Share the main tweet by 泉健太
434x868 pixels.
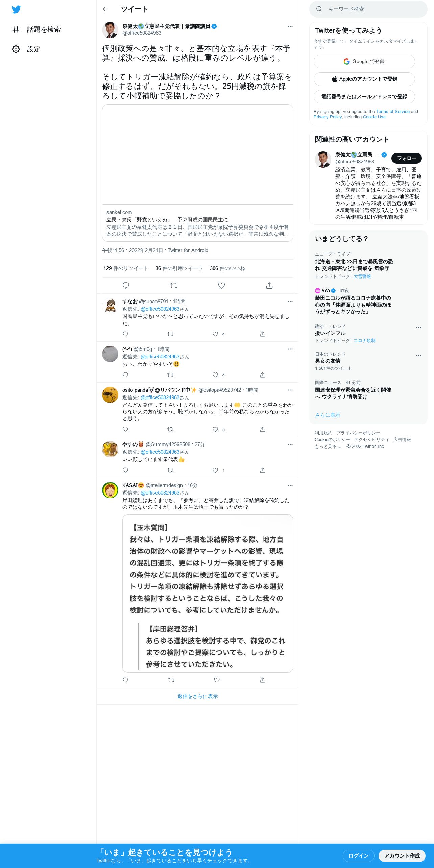269,285
